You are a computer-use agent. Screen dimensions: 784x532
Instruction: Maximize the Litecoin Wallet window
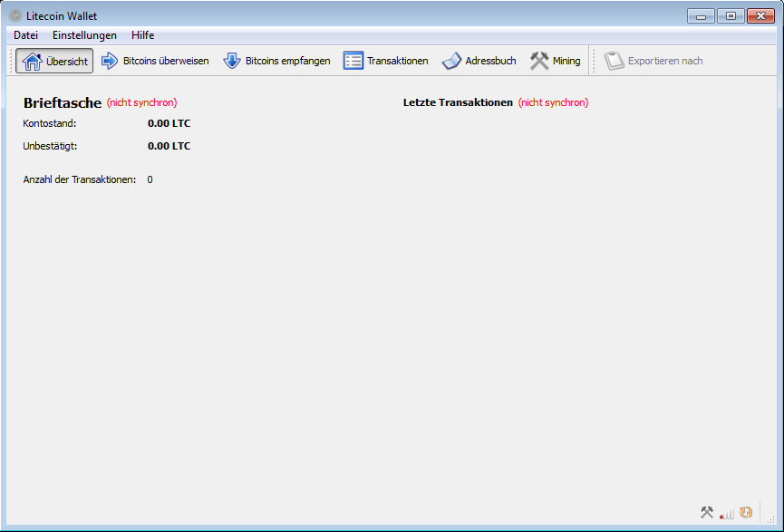pos(731,16)
